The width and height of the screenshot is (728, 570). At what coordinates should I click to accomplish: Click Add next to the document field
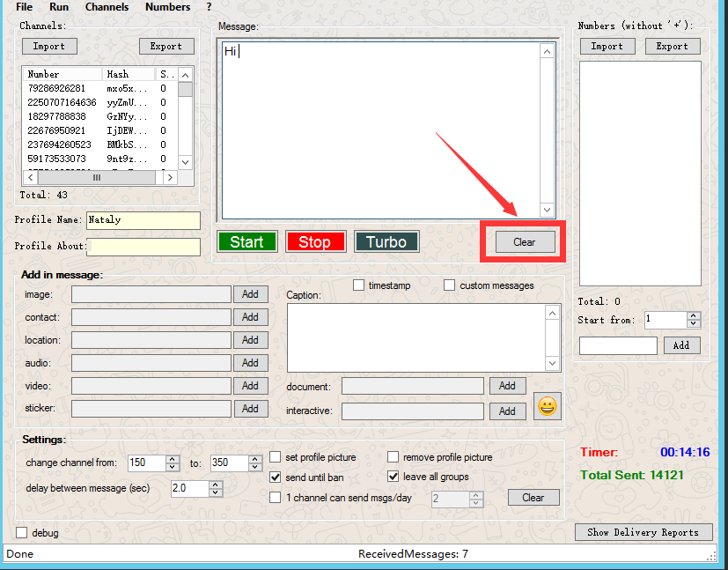pyautogui.click(x=507, y=386)
